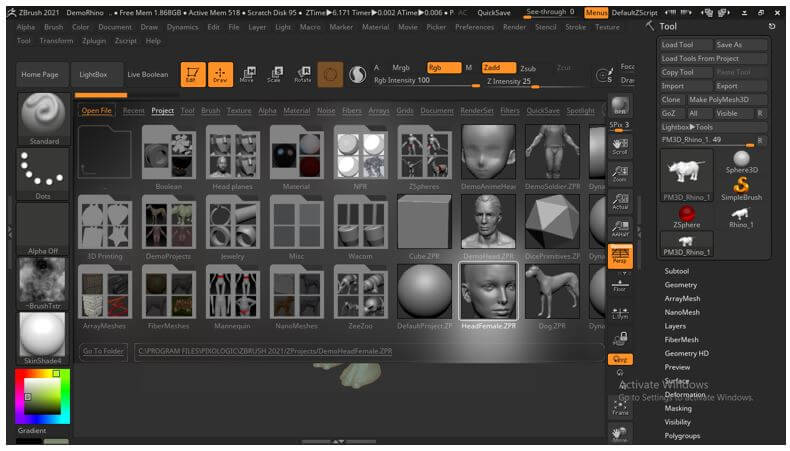Expand the Geometry HD section

[x=686, y=353]
